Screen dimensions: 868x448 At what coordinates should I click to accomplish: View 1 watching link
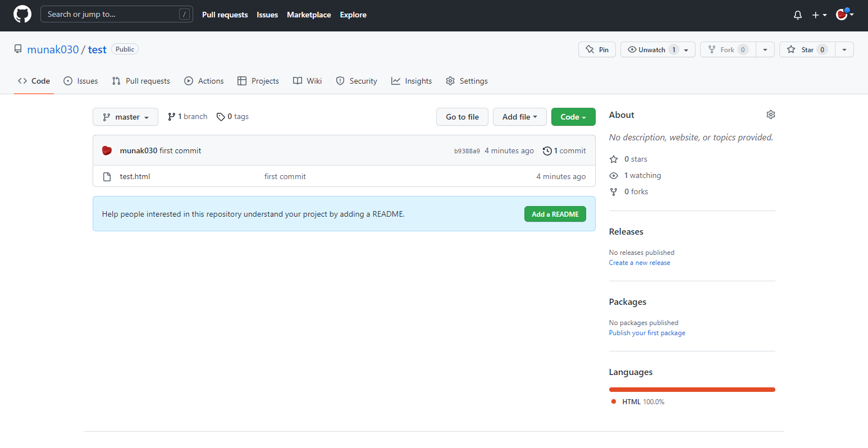636,175
